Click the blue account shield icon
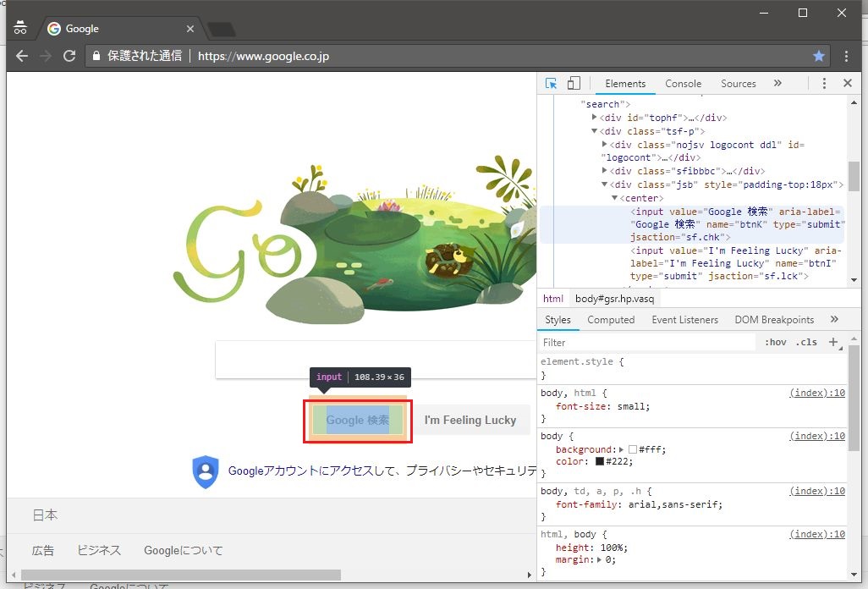 206,471
